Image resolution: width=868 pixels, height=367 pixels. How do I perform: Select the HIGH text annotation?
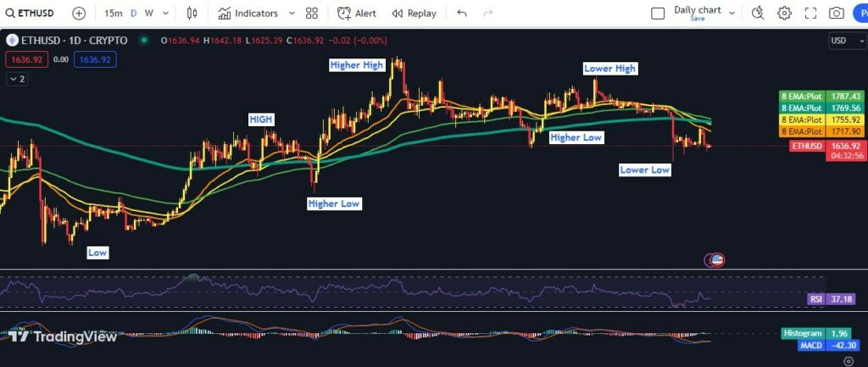point(261,119)
